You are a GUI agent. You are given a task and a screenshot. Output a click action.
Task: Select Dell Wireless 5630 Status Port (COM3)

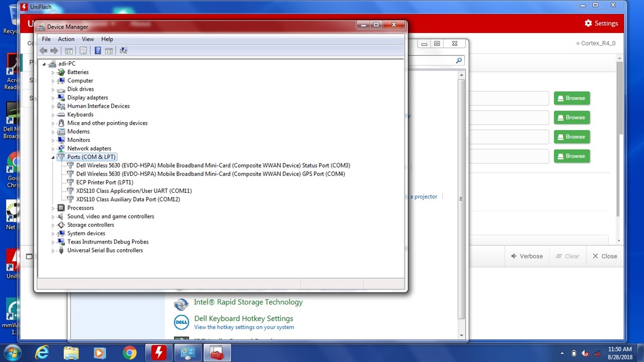(x=213, y=166)
